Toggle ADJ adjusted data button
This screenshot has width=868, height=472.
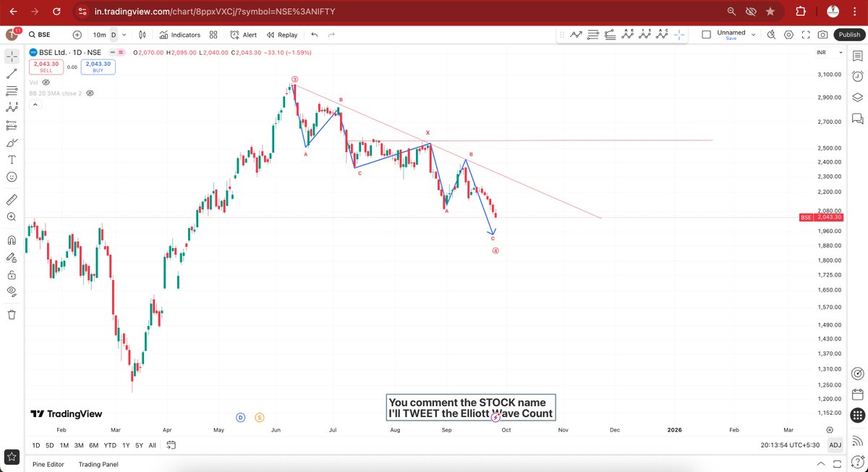point(835,445)
